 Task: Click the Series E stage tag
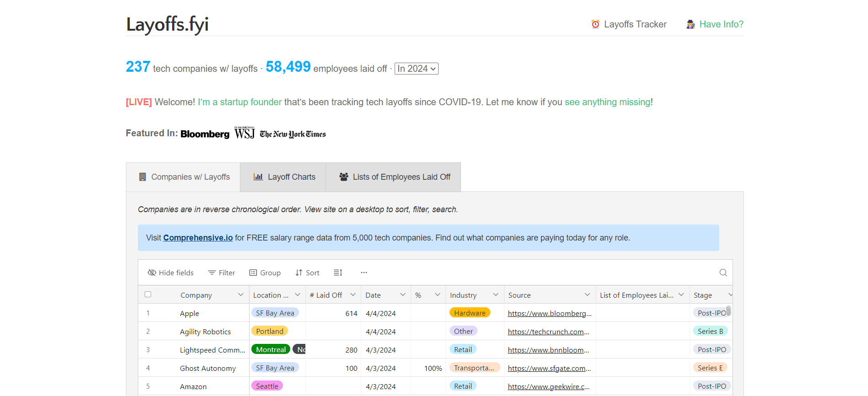711,368
